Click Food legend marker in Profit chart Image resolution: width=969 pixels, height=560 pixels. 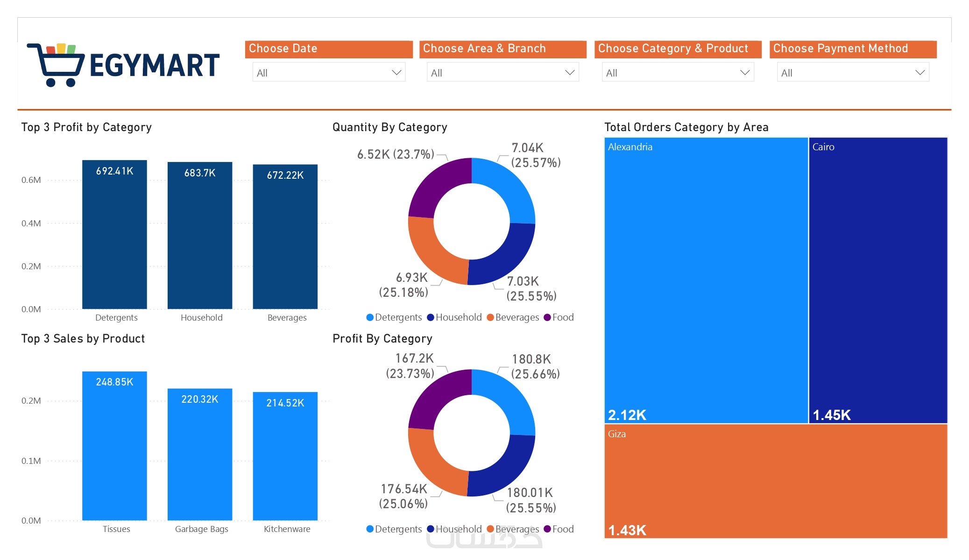tap(547, 529)
